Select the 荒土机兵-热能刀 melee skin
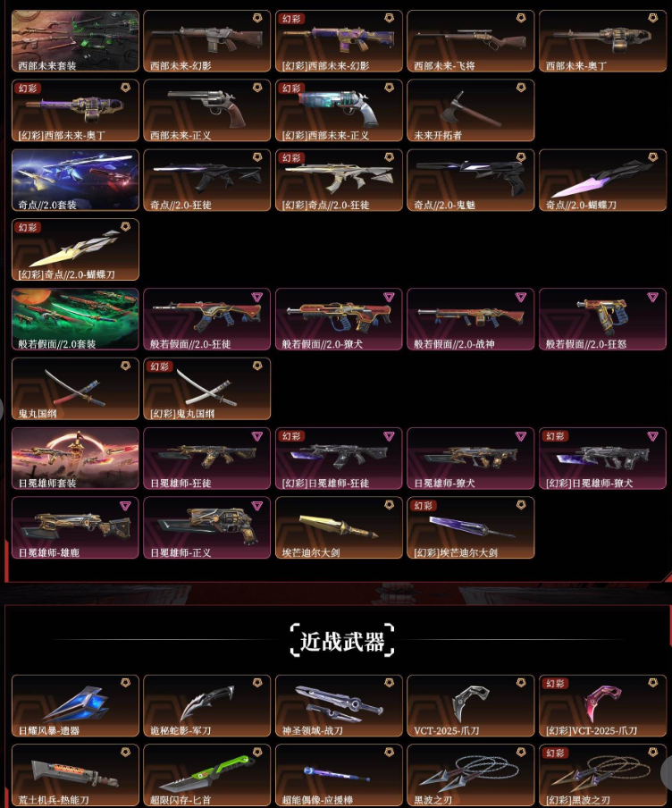The height and width of the screenshot is (808, 672). tap(75, 775)
